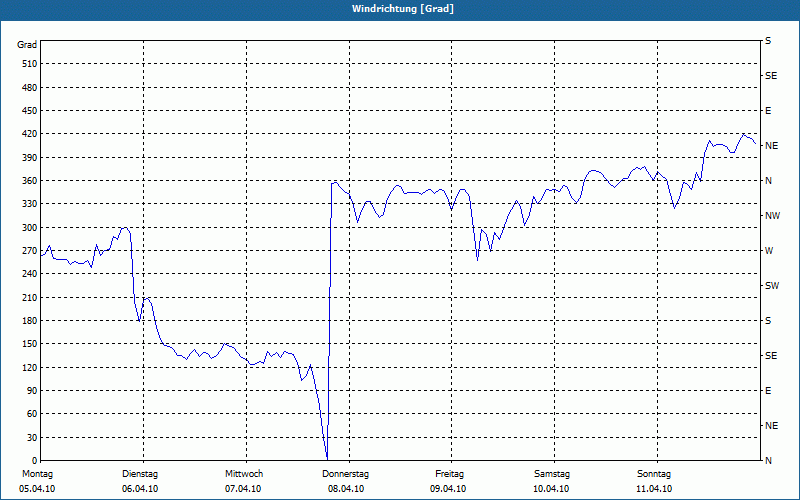Viewport: 800px width, 500px height.
Task: Click the date 07.04.10
Action: (243, 489)
